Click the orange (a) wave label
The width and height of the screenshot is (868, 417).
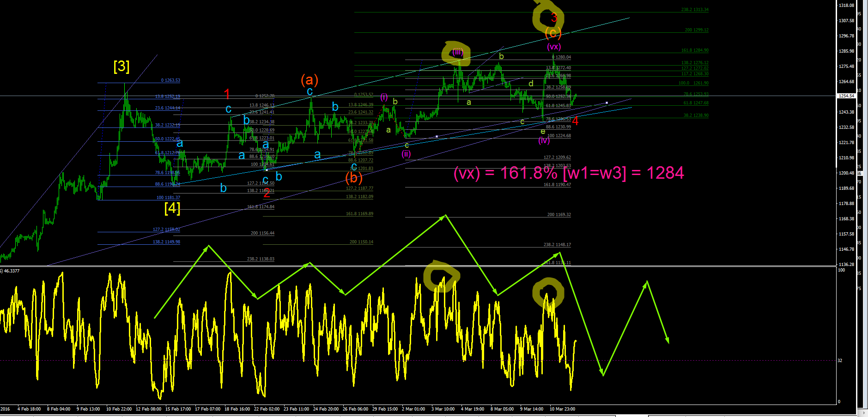(x=310, y=80)
